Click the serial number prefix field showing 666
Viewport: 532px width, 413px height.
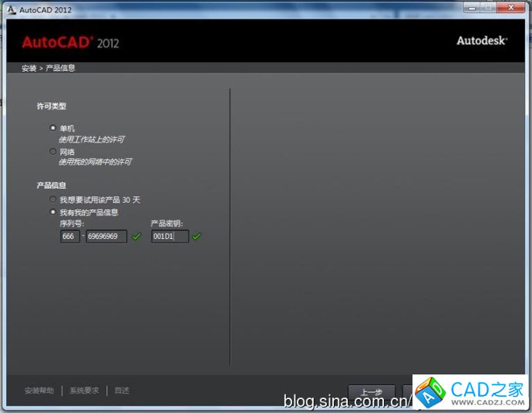69,237
